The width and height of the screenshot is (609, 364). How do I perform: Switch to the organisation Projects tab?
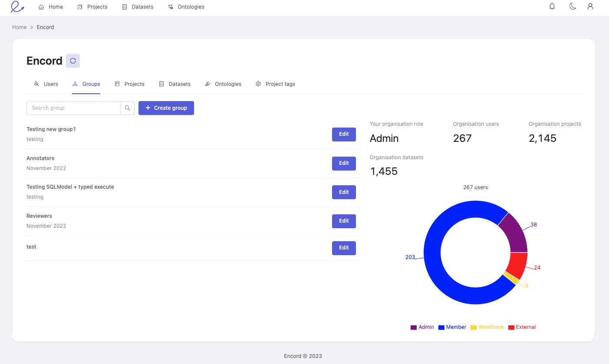pyautogui.click(x=129, y=84)
